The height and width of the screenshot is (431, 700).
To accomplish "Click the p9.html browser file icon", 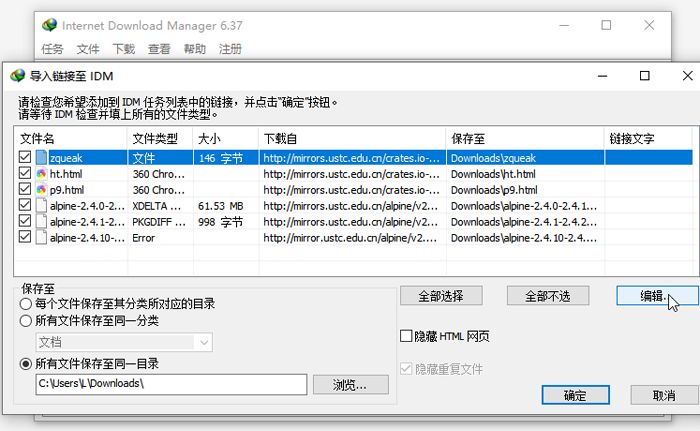I will coord(42,190).
